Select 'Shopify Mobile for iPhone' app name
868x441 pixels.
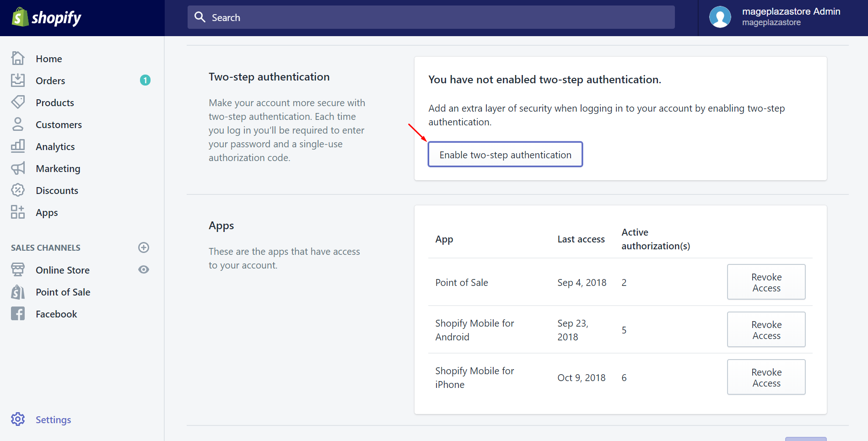[474, 377]
